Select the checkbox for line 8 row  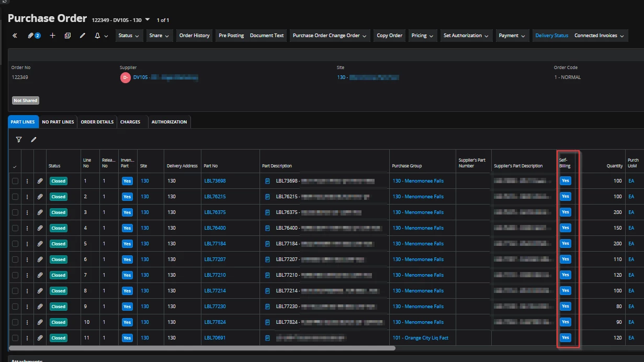pyautogui.click(x=15, y=291)
